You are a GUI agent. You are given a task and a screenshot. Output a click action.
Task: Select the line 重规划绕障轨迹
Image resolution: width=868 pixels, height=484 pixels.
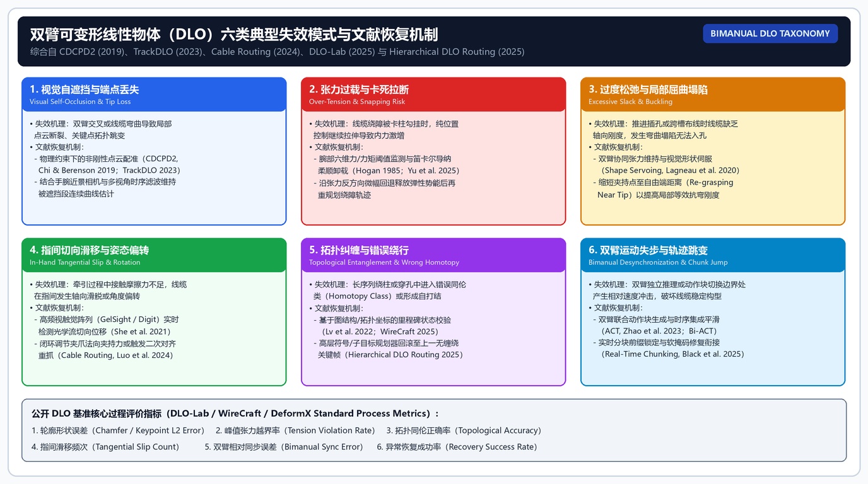pos(344,195)
